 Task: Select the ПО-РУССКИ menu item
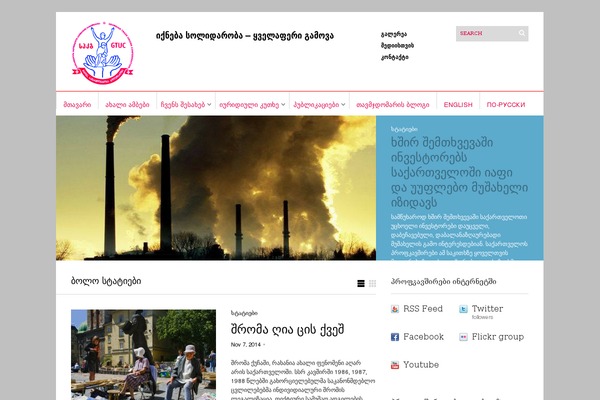click(506, 104)
